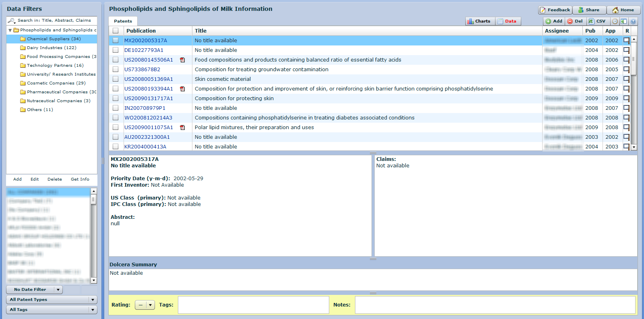Export the patent list as CSV
Screen dimensions: 644x319
(x=597, y=21)
